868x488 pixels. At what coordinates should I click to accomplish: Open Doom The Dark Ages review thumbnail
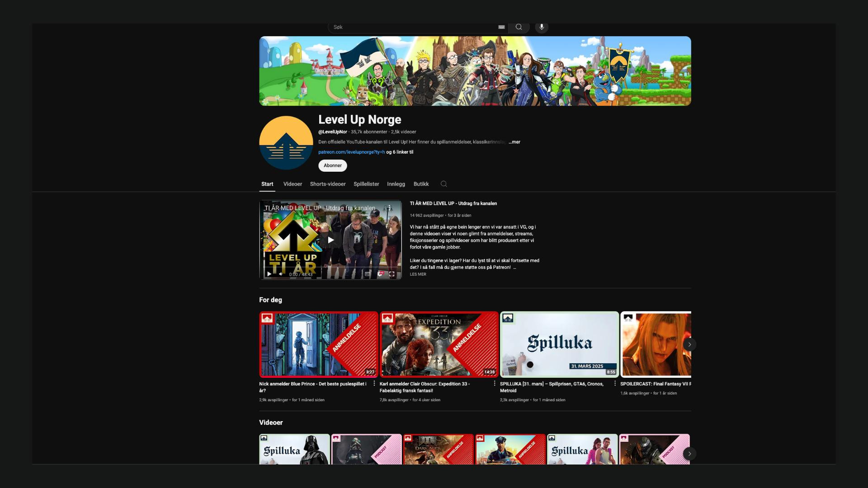[x=439, y=449]
